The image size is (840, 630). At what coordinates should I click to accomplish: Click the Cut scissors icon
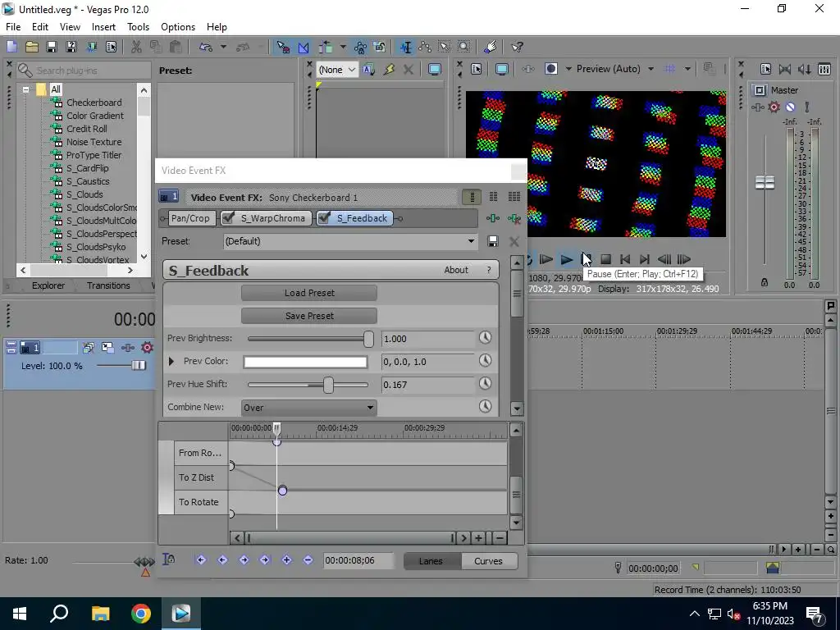pyautogui.click(x=136, y=47)
